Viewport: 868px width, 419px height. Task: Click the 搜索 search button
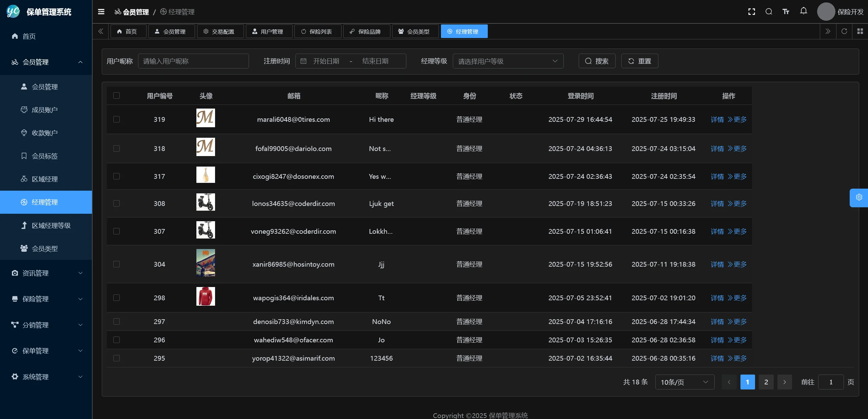tap(597, 61)
